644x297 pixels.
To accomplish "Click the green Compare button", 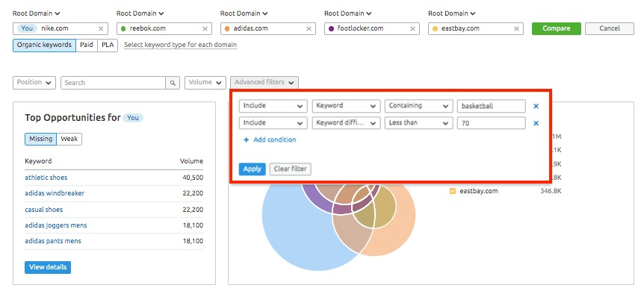I will 557,28.
